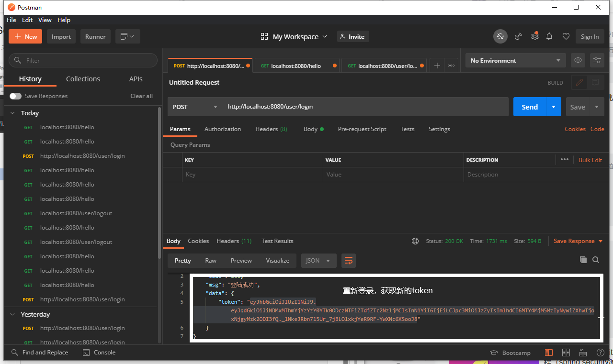Open manage environments sliders icon

[597, 60]
